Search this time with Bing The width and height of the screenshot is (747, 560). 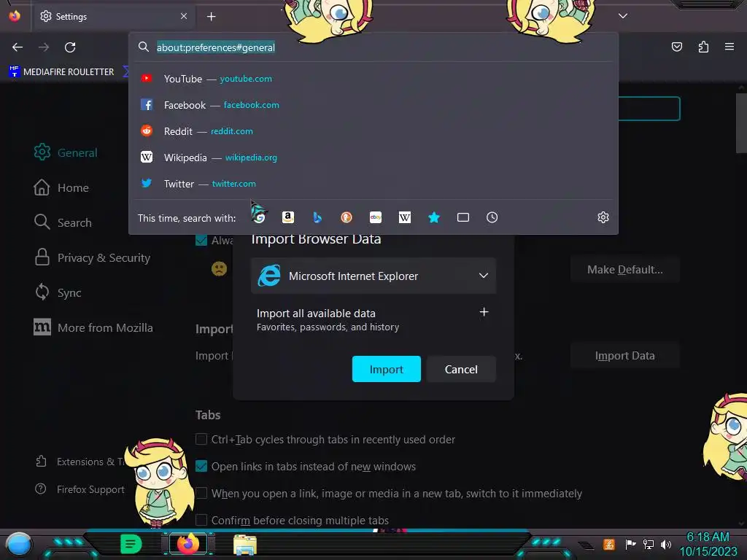click(317, 217)
